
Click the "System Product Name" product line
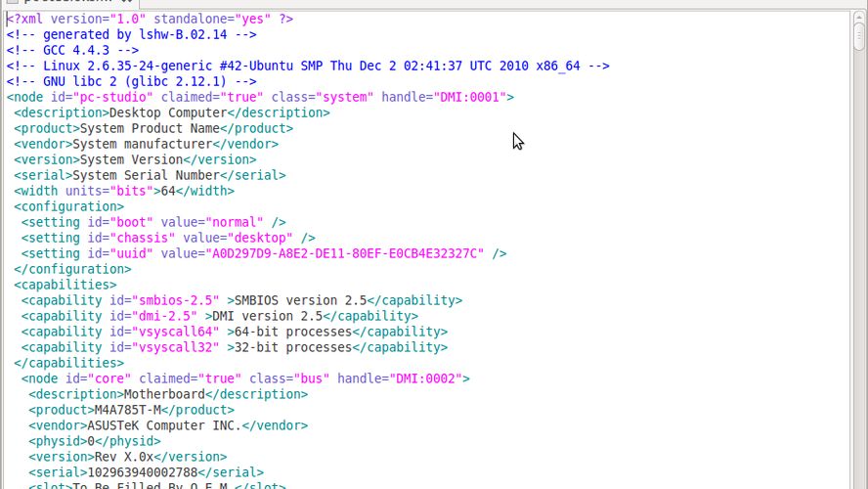153,128
